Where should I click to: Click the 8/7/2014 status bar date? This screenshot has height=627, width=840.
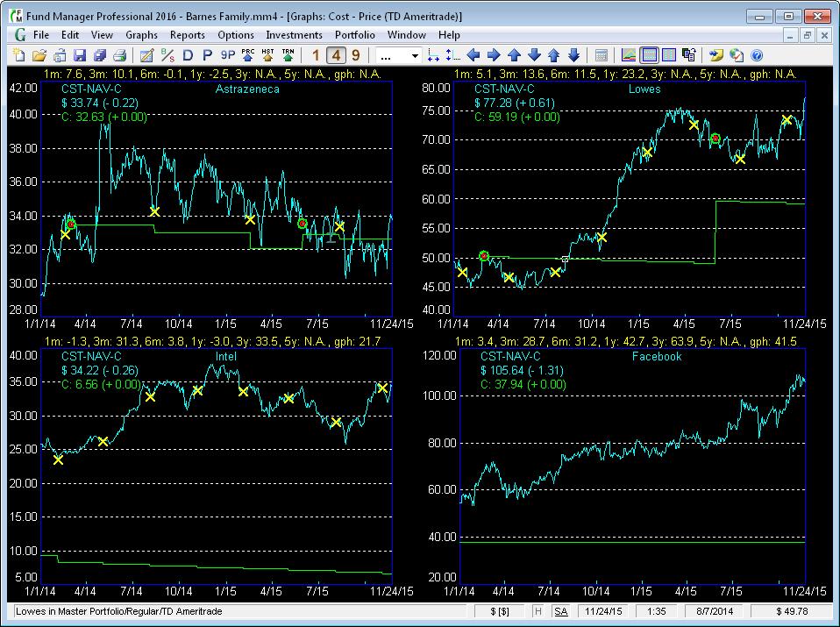[715, 611]
